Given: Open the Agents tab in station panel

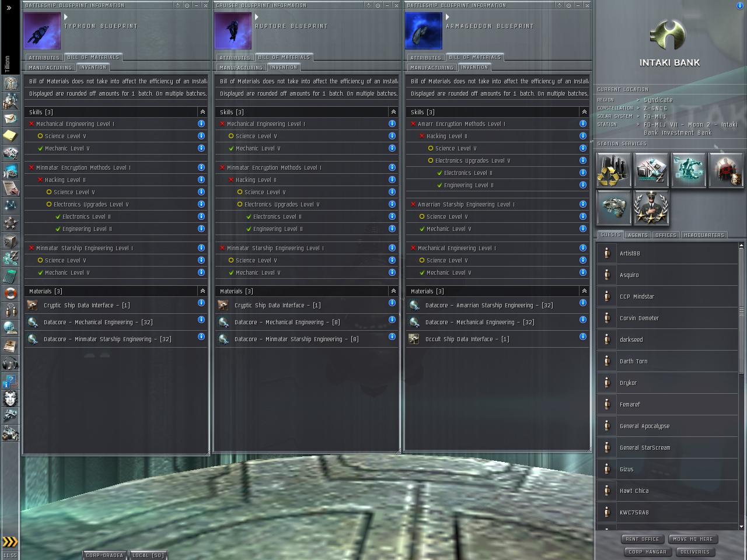Looking at the screenshot, I should pyautogui.click(x=638, y=235).
